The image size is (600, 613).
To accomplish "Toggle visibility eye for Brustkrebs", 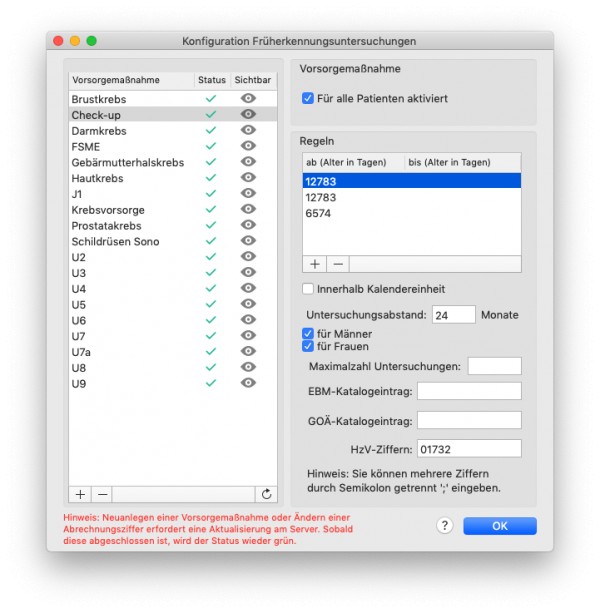I will 248,98.
